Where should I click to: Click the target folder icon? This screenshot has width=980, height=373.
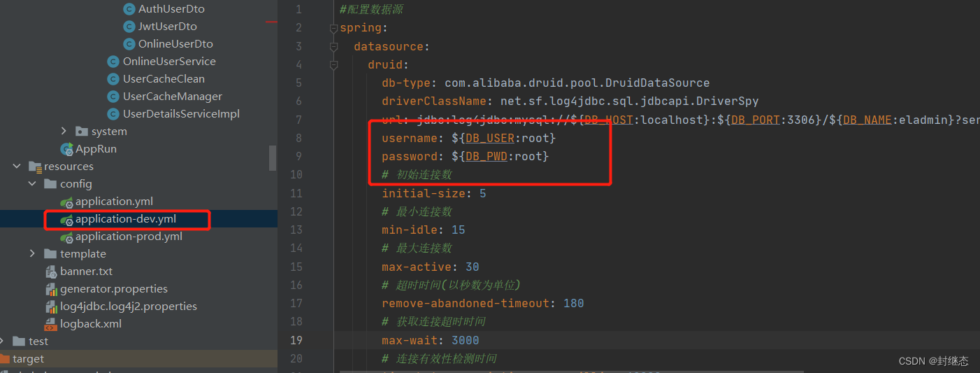pos(4,359)
